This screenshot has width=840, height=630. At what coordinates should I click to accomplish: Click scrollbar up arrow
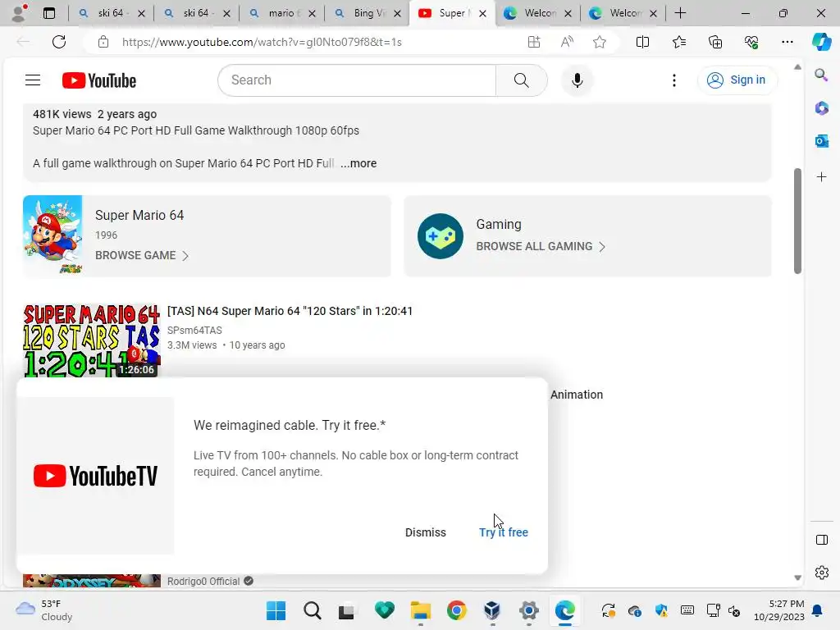(x=797, y=67)
